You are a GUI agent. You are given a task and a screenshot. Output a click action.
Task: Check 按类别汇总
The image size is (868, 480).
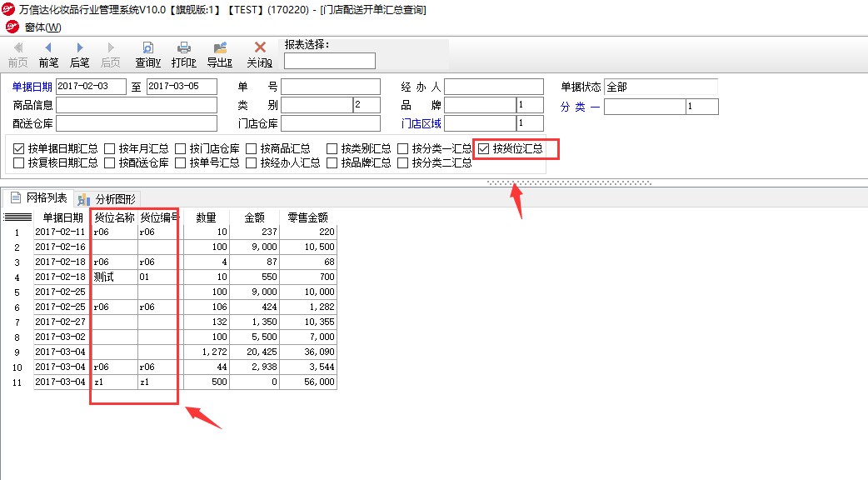pyautogui.click(x=332, y=148)
